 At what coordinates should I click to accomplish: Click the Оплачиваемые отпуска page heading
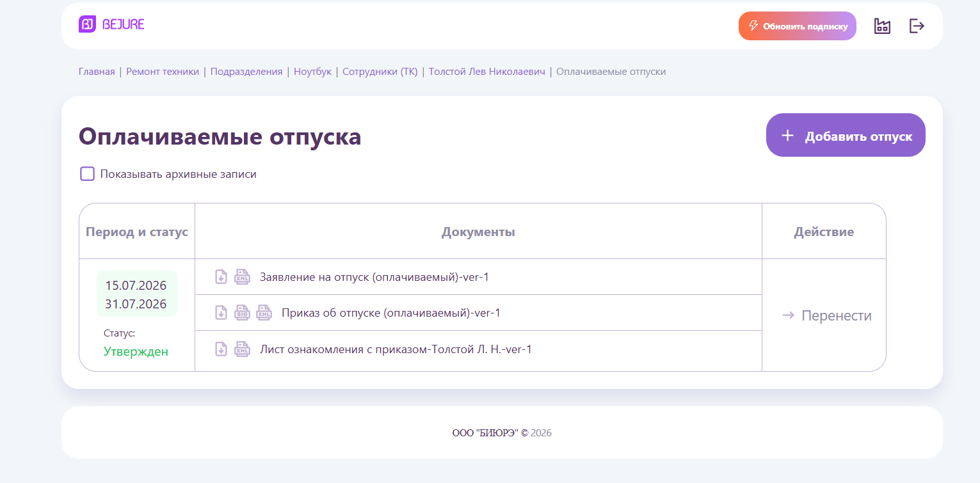point(220,137)
